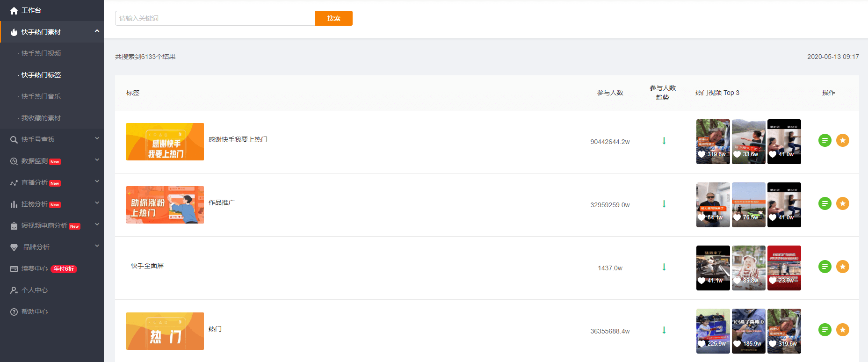Click green details icon for 快手全面屏
Screen dimensions: 868x362
(x=825, y=267)
